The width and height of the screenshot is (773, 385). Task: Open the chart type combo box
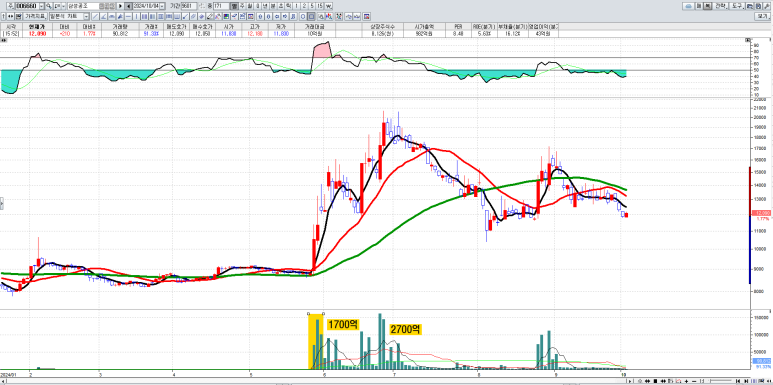(x=69, y=16)
